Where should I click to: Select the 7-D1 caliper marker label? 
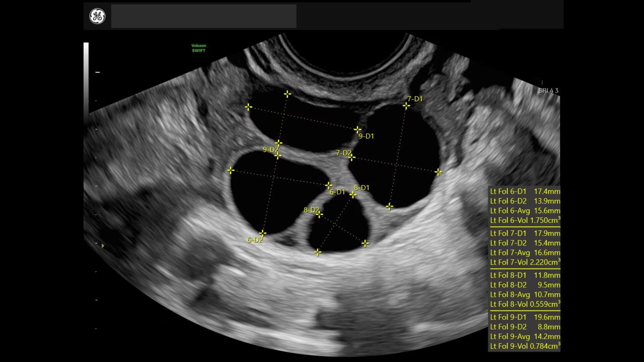(415, 99)
